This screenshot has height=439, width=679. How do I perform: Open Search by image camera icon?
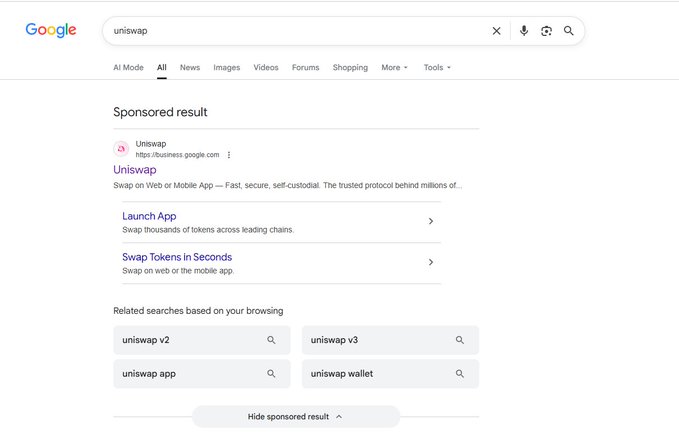(x=546, y=31)
